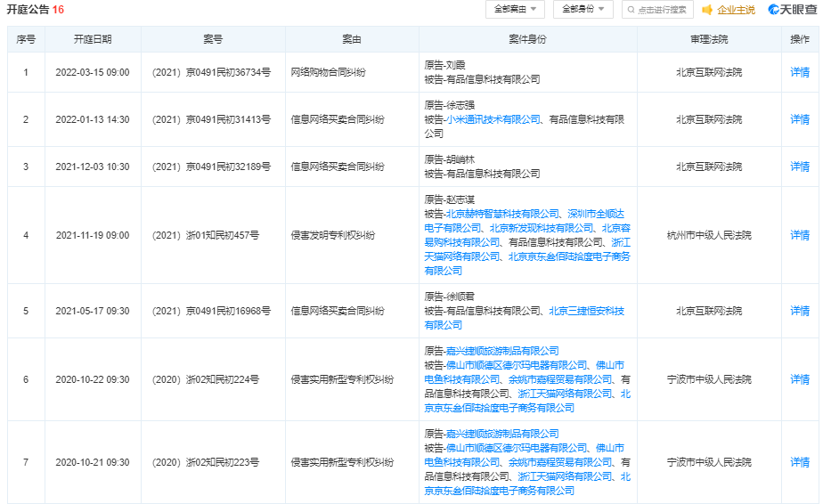Open 详情 for case 浙02知民初224号
This screenshot has width=823, height=504.
800,379
